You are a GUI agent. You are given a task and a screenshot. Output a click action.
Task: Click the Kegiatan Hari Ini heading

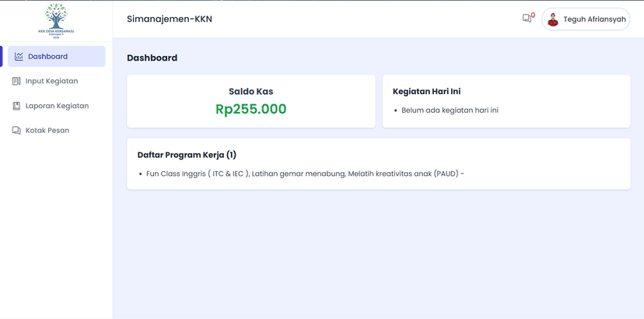pyautogui.click(x=426, y=92)
